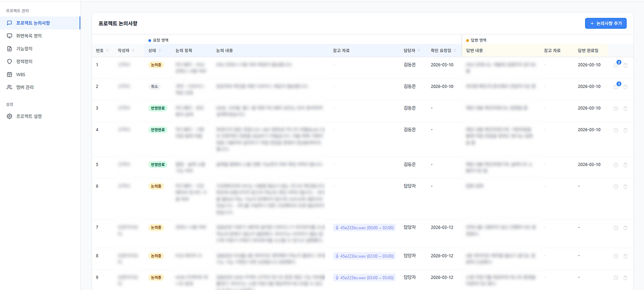Open 45e223bc.wav (03:00 ~ 05:00) attachment
Viewport: 644px width, 290px height.
coord(364,277)
